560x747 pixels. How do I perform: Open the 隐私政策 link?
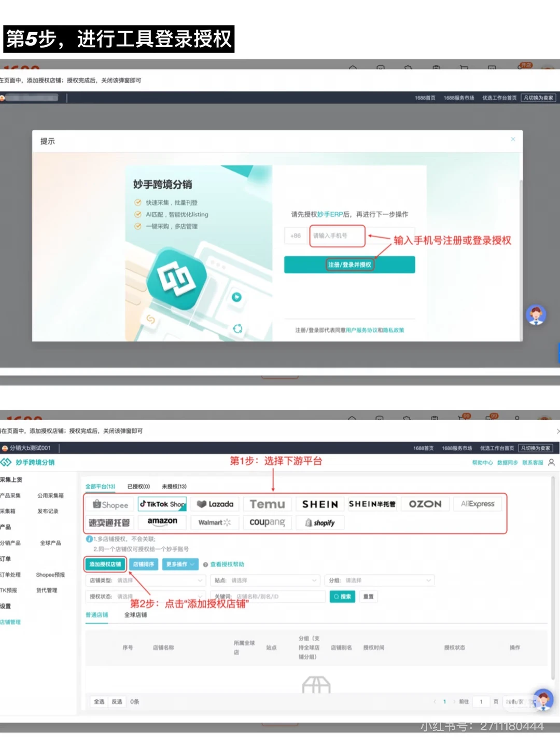point(394,330)
